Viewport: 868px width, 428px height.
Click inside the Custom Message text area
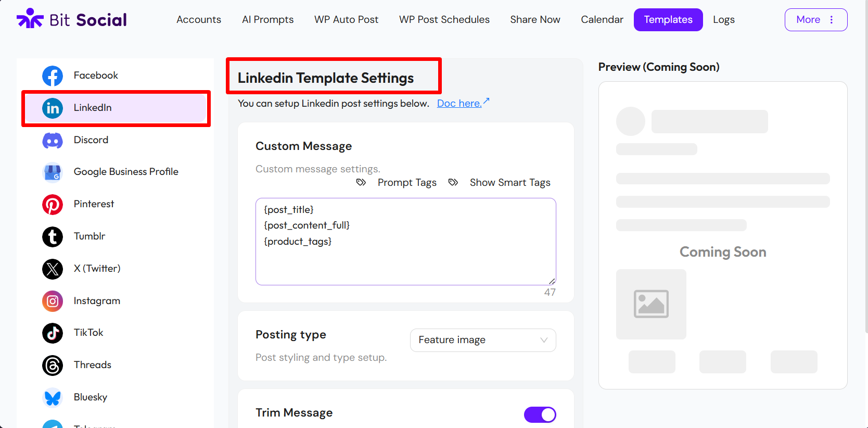[406, 242]
